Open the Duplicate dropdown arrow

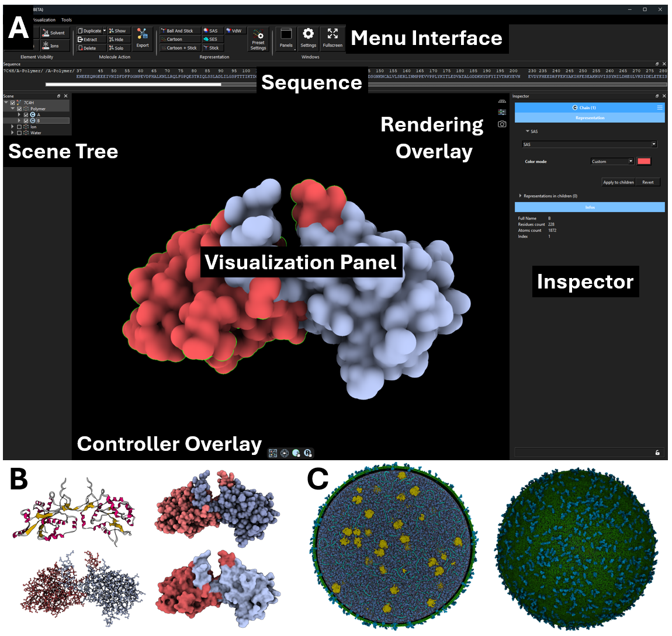[104, 31]
